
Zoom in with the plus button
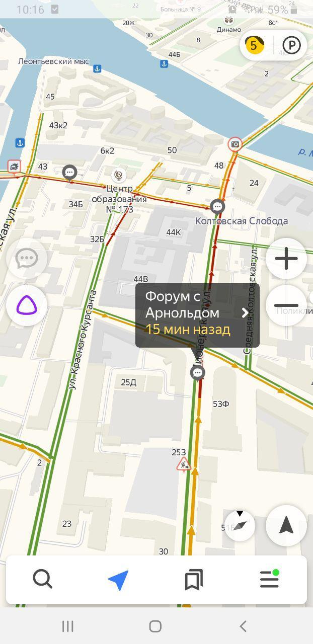[x=286, y=259]
